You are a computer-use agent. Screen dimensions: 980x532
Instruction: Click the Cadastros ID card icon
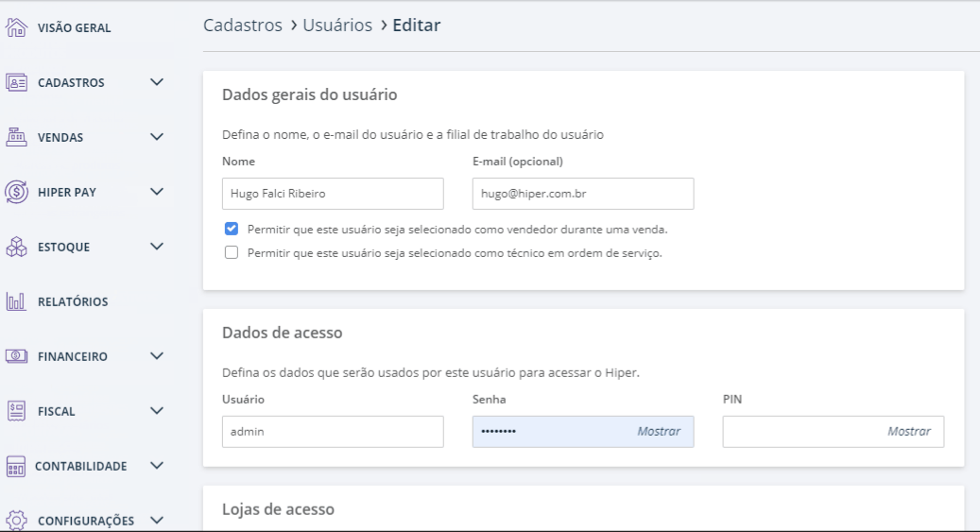[16, 82]
